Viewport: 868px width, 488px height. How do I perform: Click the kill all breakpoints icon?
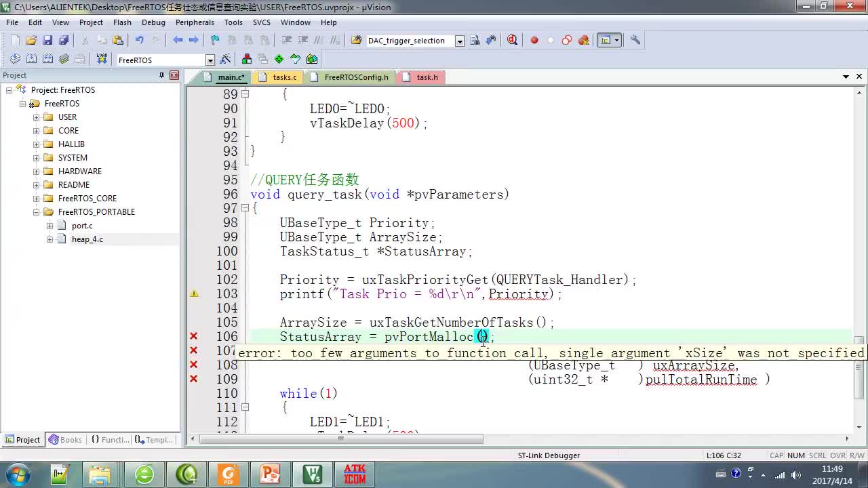583,41
